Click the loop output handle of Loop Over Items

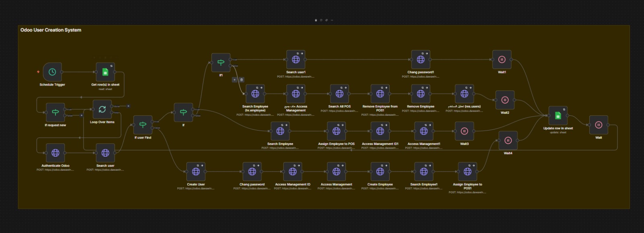(112, 112)
